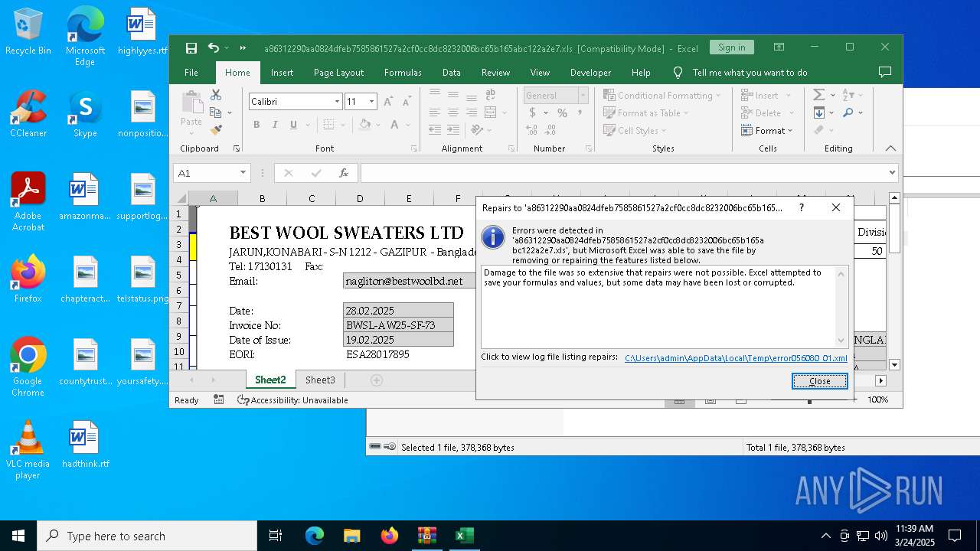Click the Clear eraser icon in Editing
Viewport: 980px width, 551px height.
[819, 130]
